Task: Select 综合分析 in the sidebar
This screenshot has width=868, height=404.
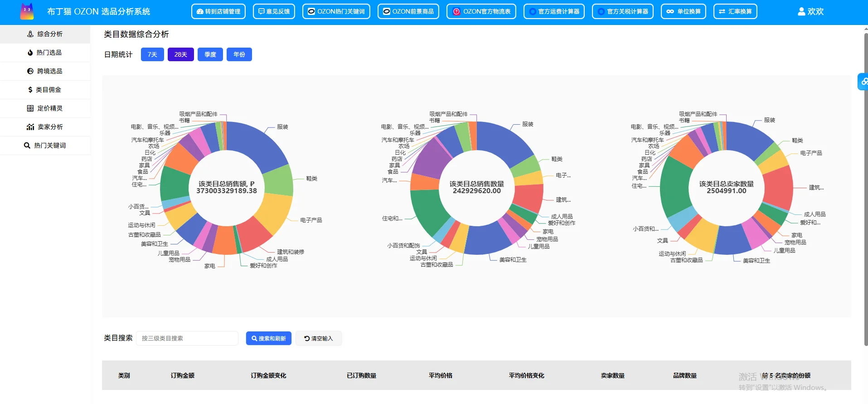Action: tap(45, 34)
